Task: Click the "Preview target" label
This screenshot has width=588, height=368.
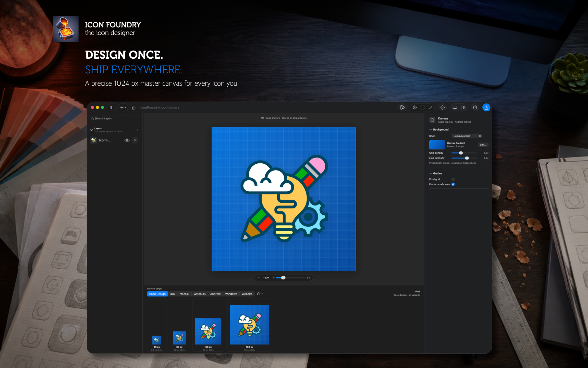Action: [155, 289]
